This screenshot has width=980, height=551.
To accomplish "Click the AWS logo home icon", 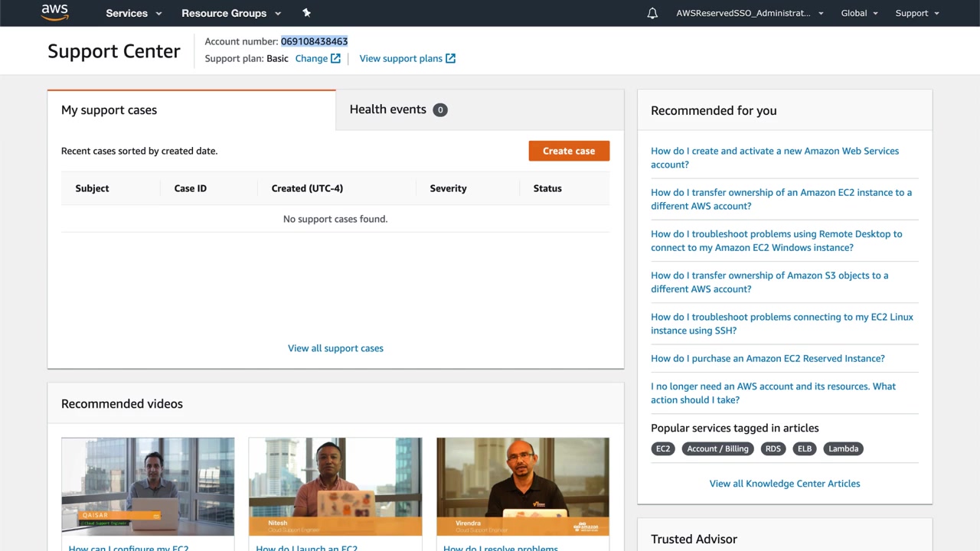I will [x=55, y=12].
